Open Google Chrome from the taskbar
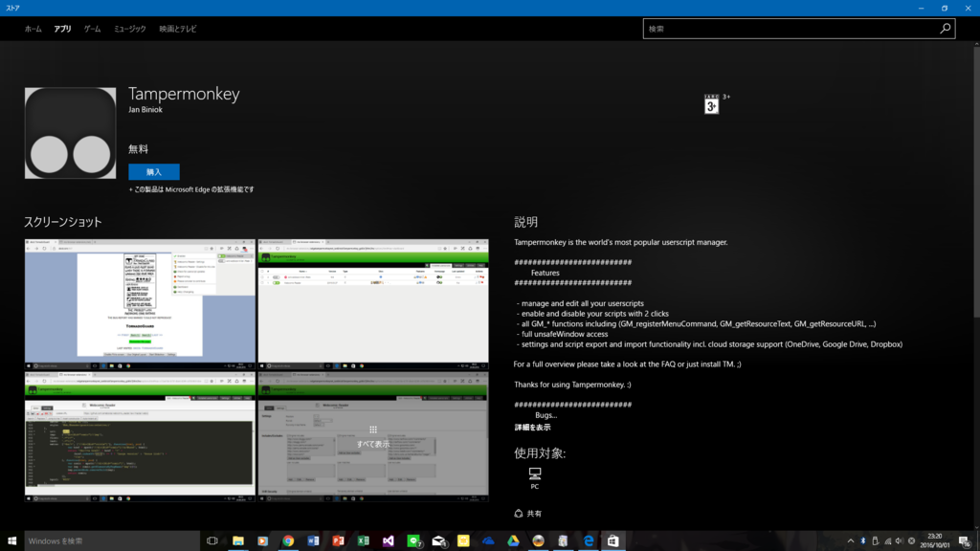980x551 pixels. [288, 541]
